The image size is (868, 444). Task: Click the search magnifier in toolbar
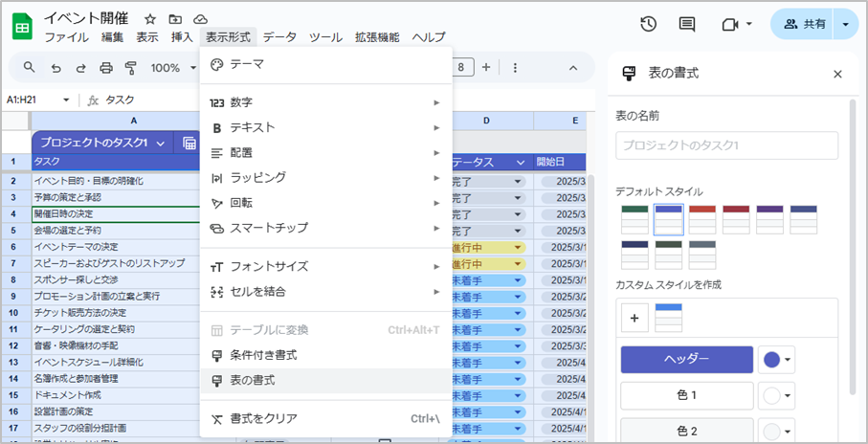coord(30,68)
